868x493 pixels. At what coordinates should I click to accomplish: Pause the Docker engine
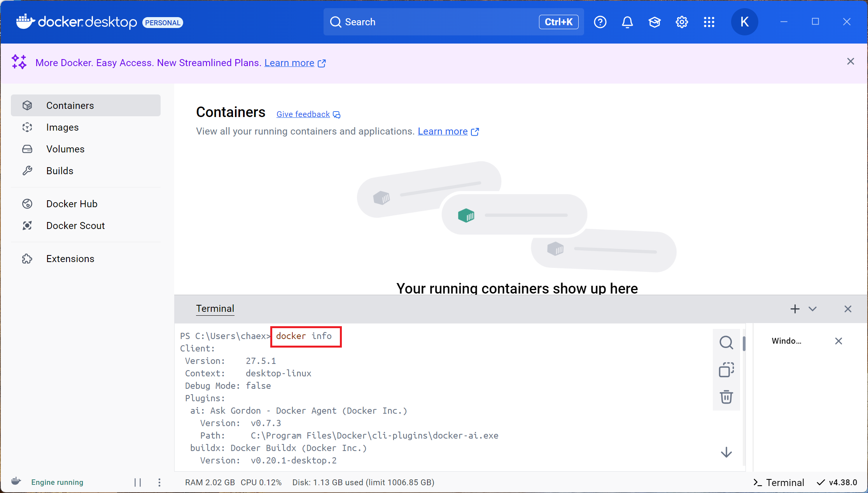click(138, 483)
